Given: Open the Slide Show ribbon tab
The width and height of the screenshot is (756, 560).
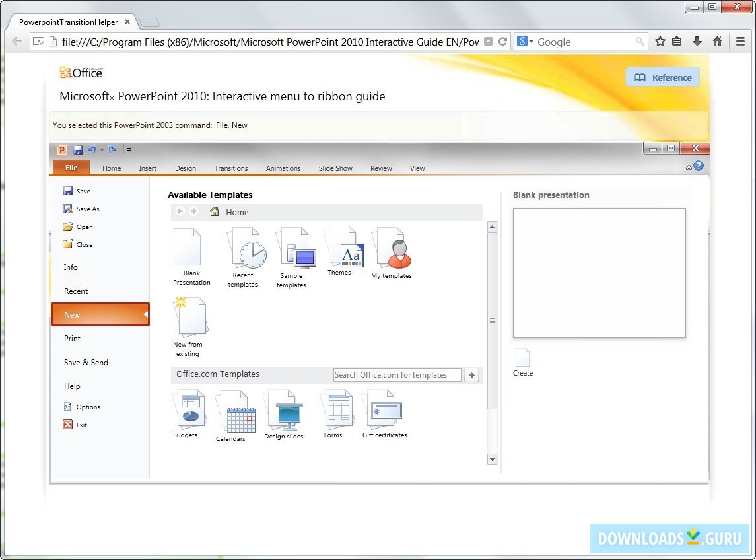Looking at the screenshot, I should (x=335, y=168).
